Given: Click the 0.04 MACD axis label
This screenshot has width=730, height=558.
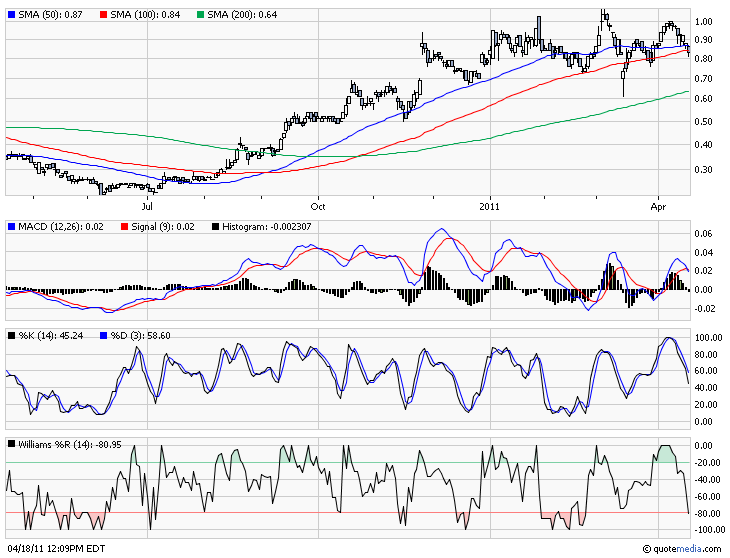Looking at the screenshot, I should 703,253.
